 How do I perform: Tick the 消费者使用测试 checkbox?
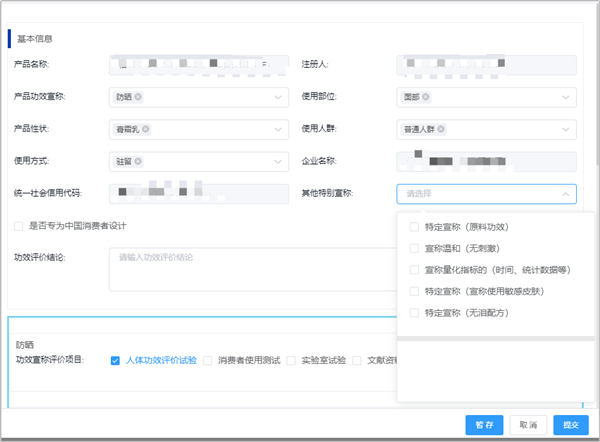click(x=208, y=360)
